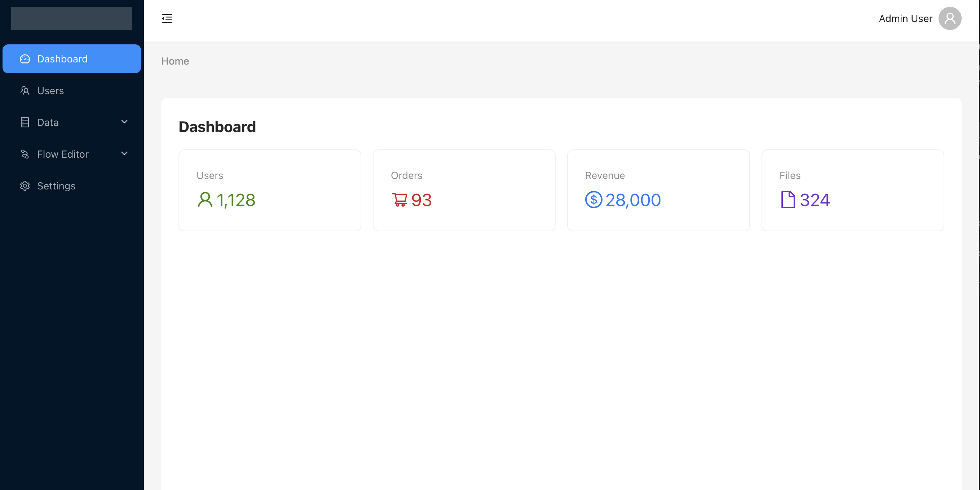Click the Flow Editor node icon

click(25, 154)
